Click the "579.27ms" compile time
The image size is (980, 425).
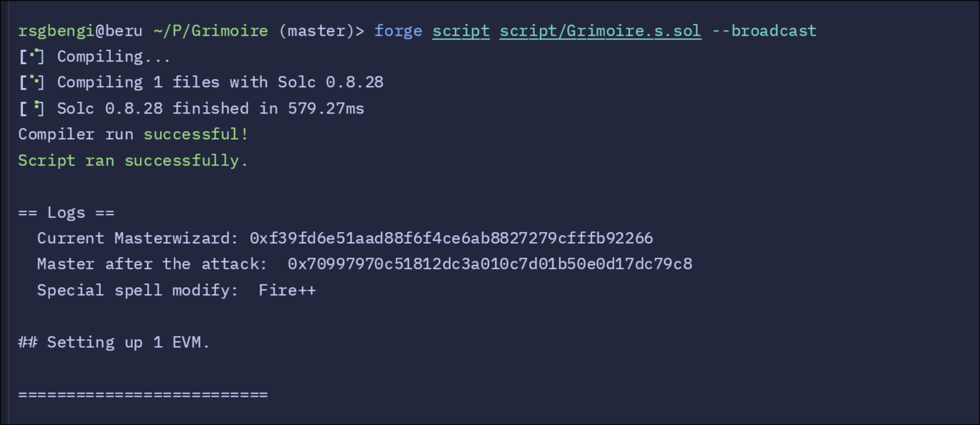point(325,108)
